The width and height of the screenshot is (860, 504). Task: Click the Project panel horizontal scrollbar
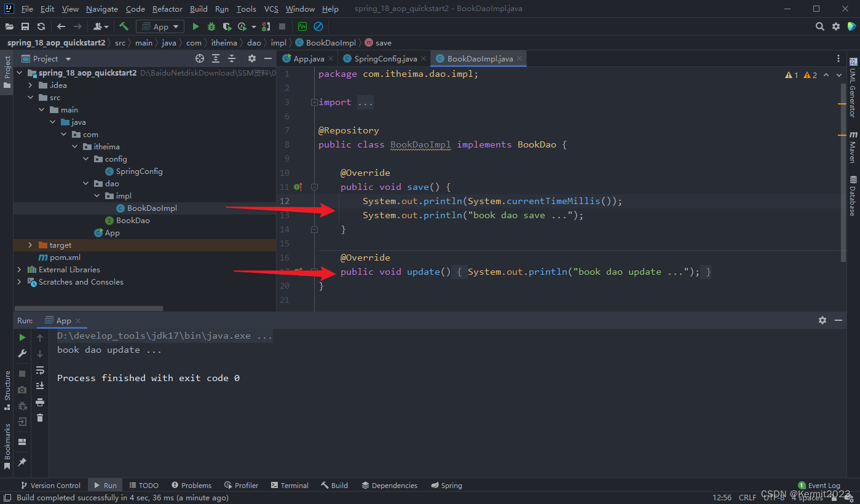[89, 309]
